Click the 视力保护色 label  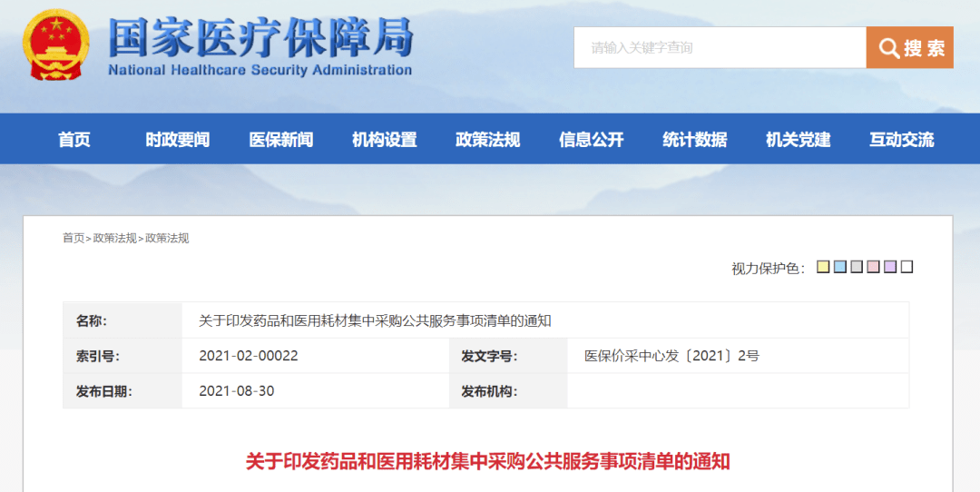(769, 268)
